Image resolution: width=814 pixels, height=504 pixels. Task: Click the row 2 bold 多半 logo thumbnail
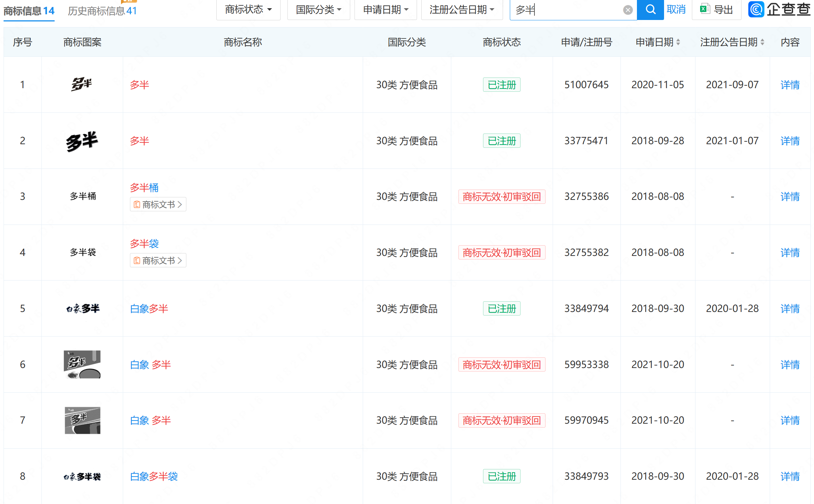82,141
